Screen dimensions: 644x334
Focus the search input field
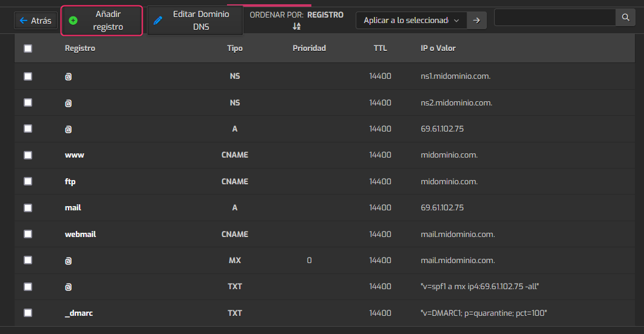[x=555, y=17]
